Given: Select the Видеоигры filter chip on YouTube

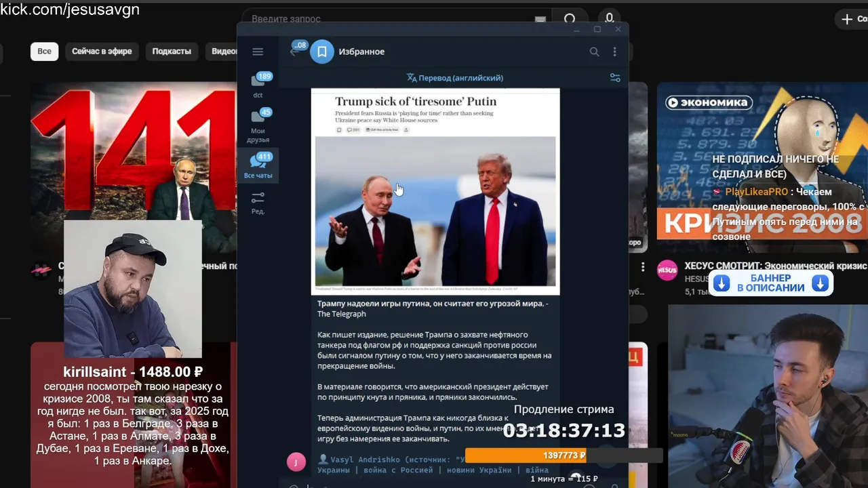Looking at the screenshot, I should tap(221, 52).
